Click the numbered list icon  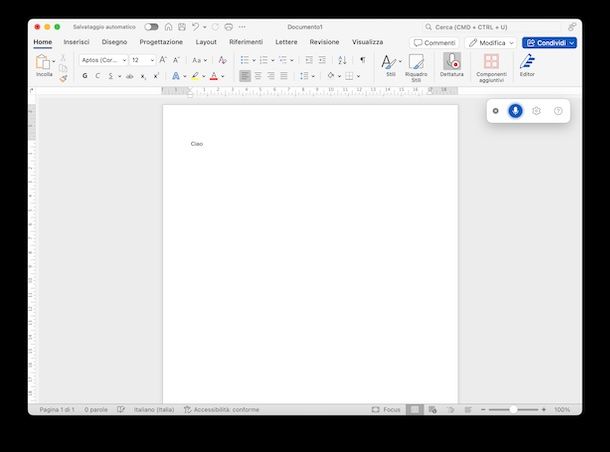tap(263, 60)
